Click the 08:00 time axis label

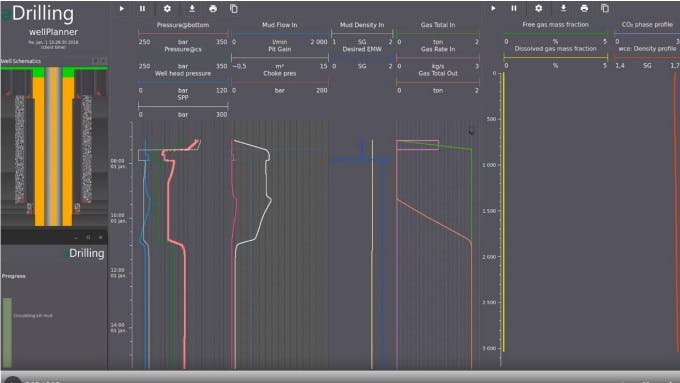coord(118,164)
